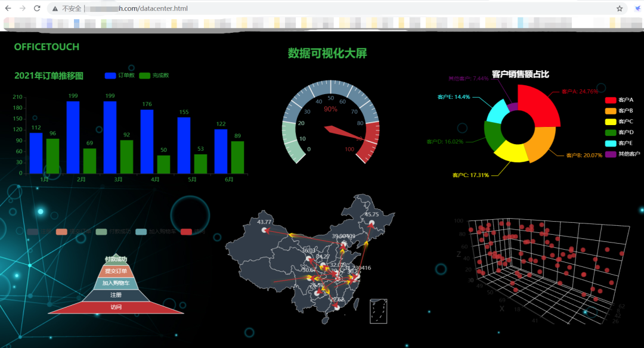This screenshot has height=348, width=644.
Task: Click the green 1月 bar labeled 96
Action: pyautogui.click(x=52, y=156)
